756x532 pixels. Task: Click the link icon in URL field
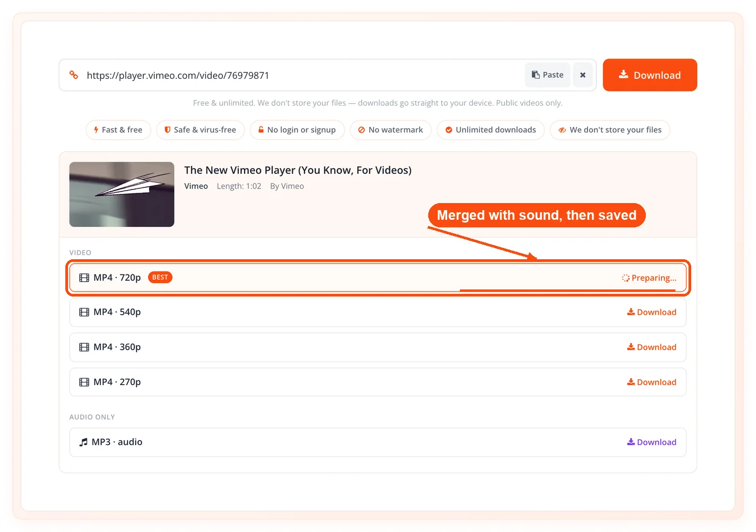74,75
